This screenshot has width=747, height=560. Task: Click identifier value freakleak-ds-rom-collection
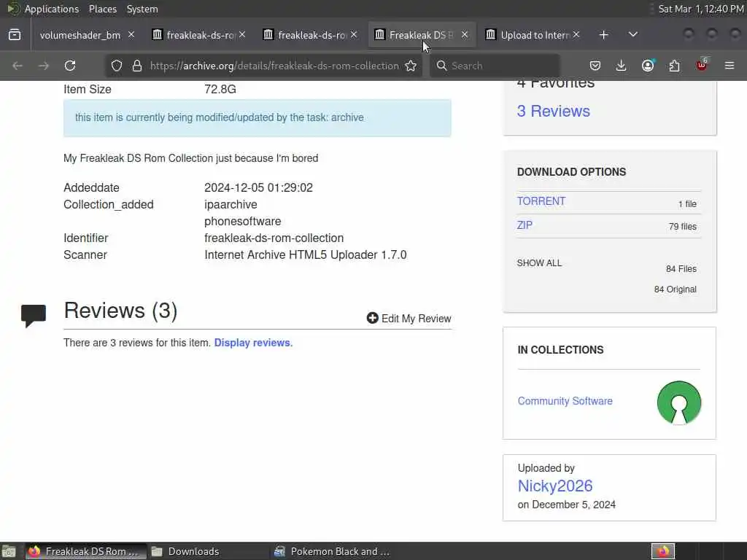click(x=274, y=238)
